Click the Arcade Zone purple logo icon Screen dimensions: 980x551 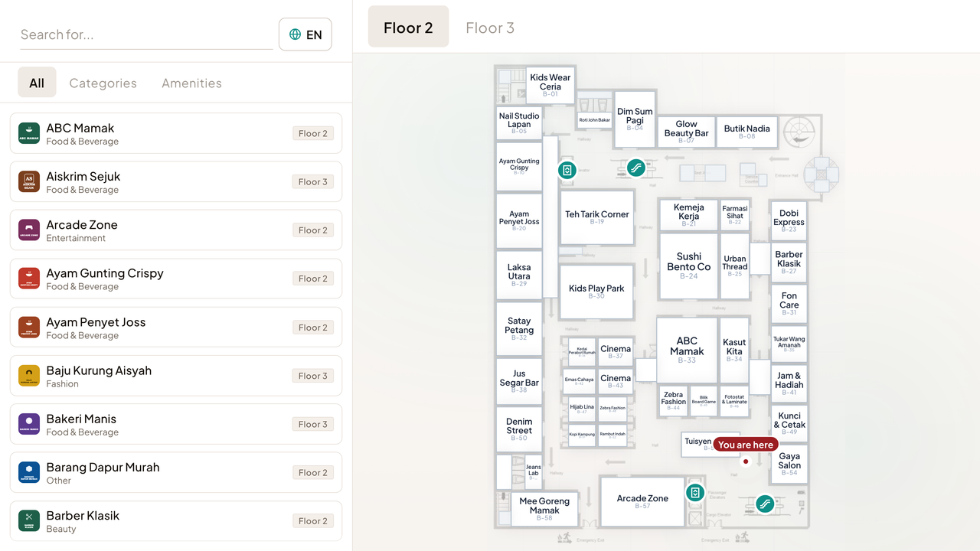pyautogui.click(x=29, y=230)
